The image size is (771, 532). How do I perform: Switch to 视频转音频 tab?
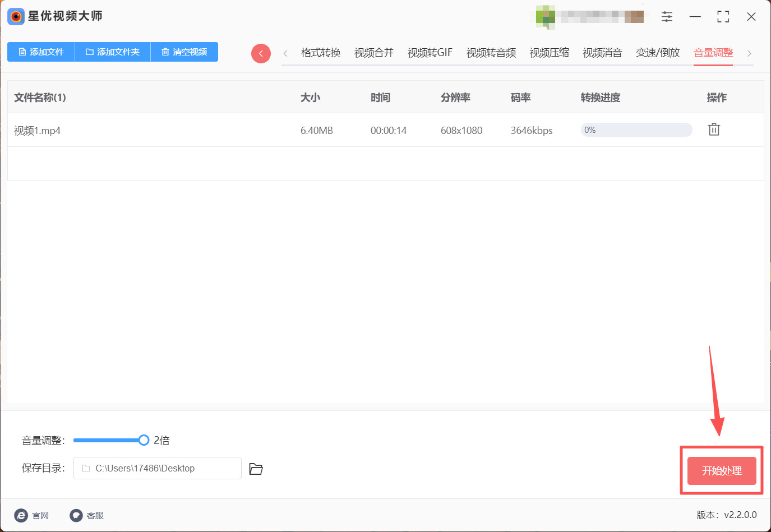491,53
